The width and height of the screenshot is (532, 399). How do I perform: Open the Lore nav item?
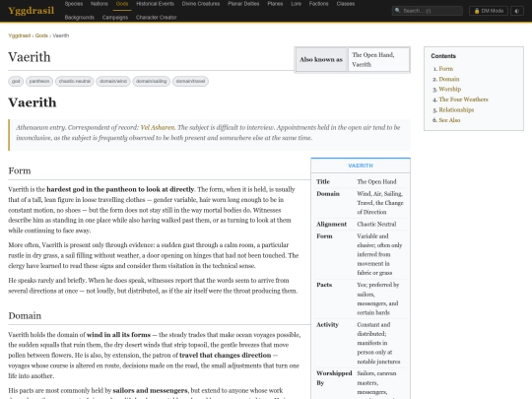click(x=297, y=4)
